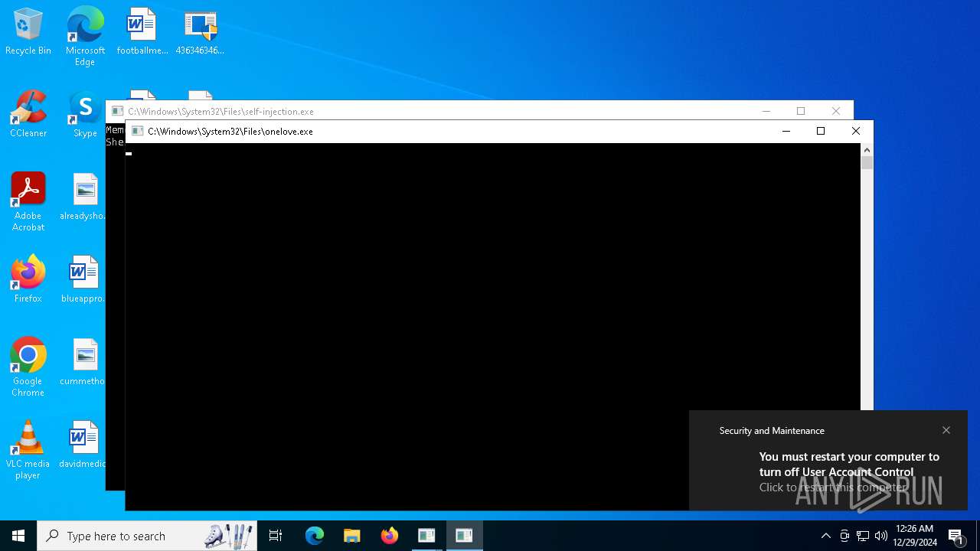Open Task View on the taskbar

(x=276, y=536)
